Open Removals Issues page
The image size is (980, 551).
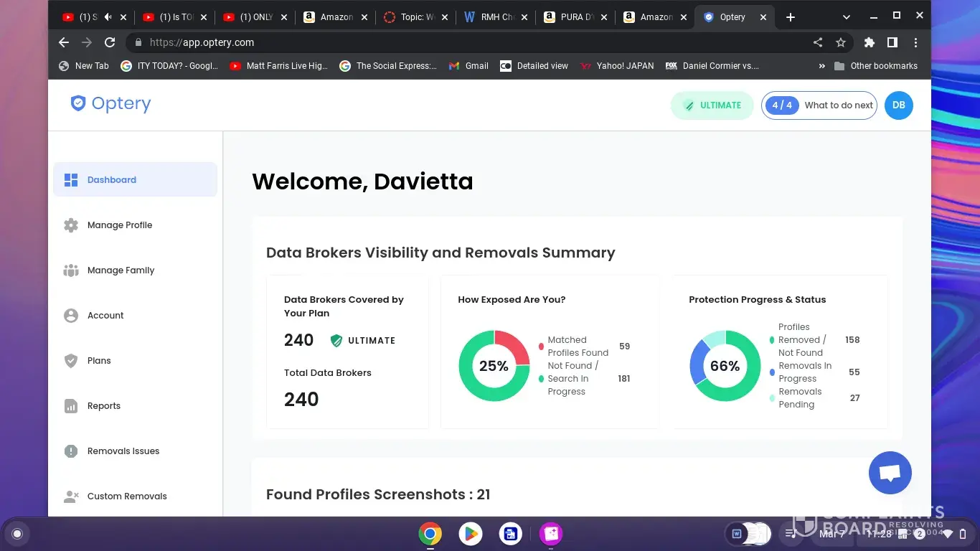(x=135, y=451)
